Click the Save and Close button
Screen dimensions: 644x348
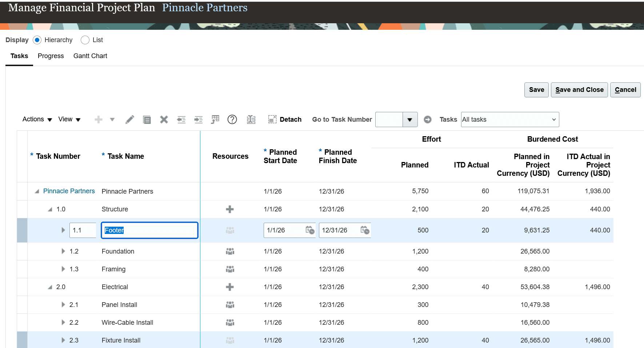(579, 90)
